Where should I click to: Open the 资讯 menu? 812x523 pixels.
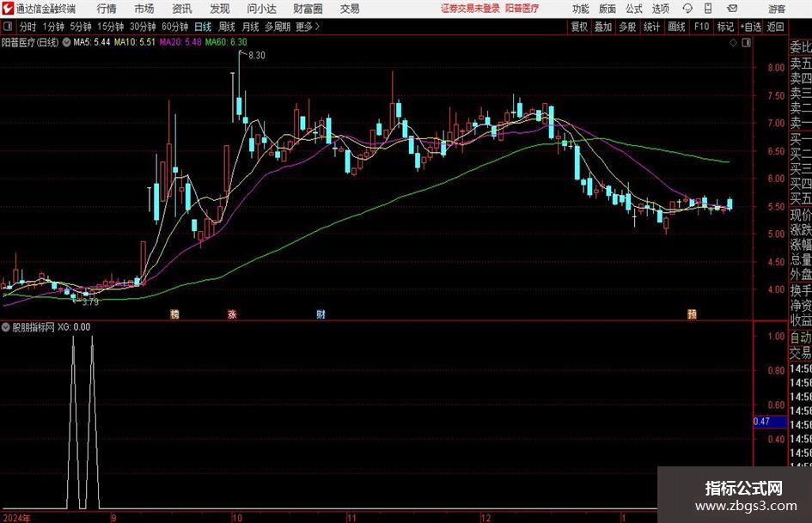182,9
